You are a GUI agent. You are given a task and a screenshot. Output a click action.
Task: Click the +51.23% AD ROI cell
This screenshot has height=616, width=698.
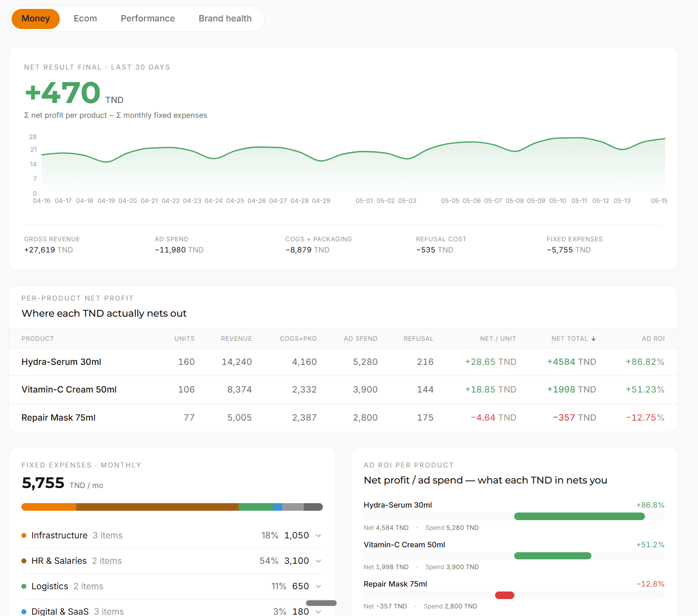point(645,389)
